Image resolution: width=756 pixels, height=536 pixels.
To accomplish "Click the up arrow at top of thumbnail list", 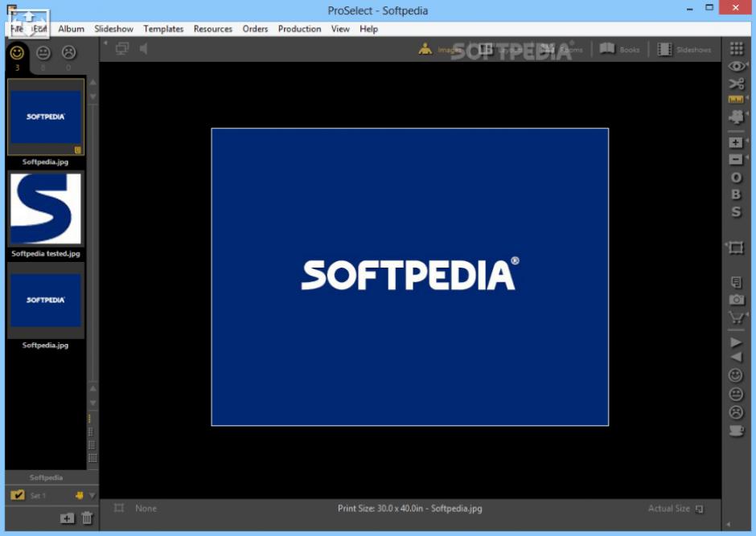I will pos(93,82).
